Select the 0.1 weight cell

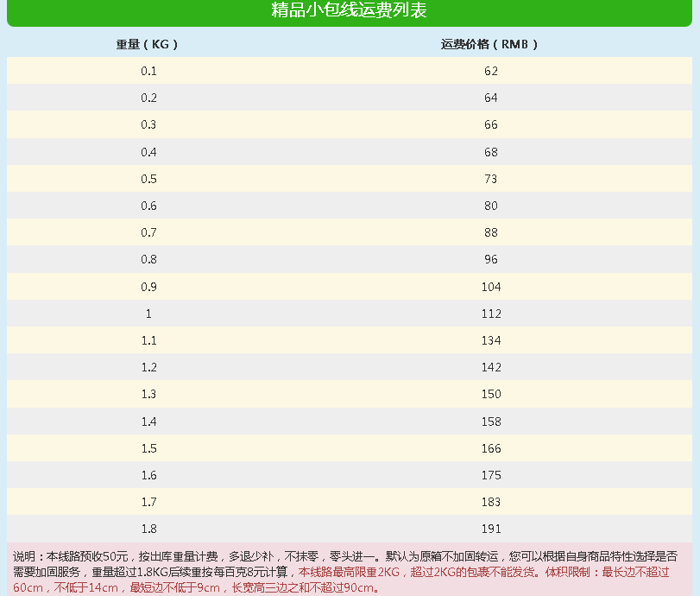tap(148, 71)
